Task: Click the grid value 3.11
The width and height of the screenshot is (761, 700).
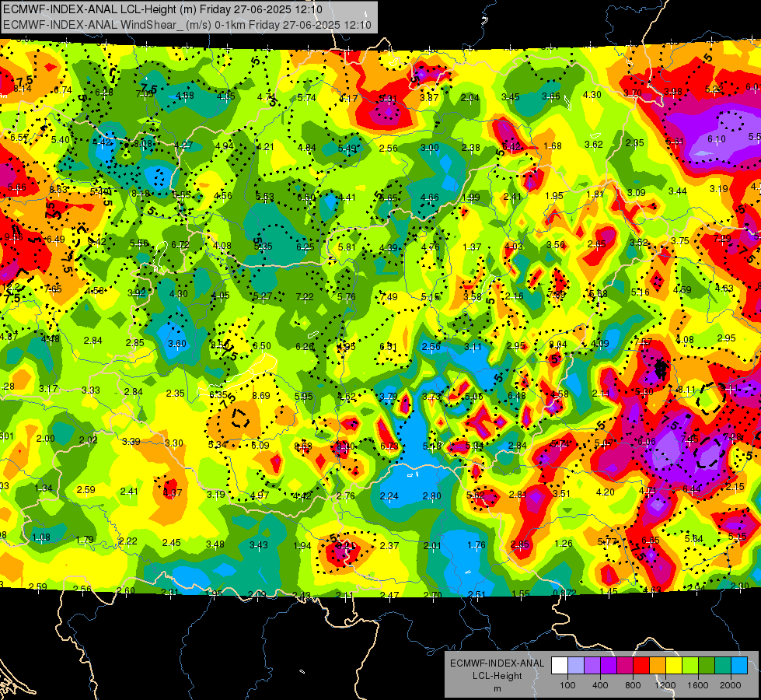Action: pyautogui.click(x=473, y=346)
